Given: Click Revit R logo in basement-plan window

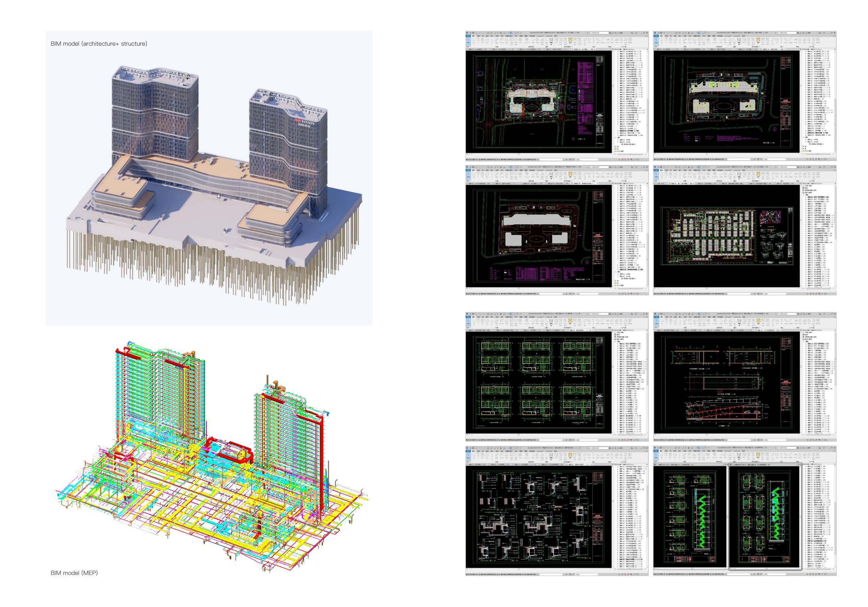Looking at the screenshot, I should 655,167.
